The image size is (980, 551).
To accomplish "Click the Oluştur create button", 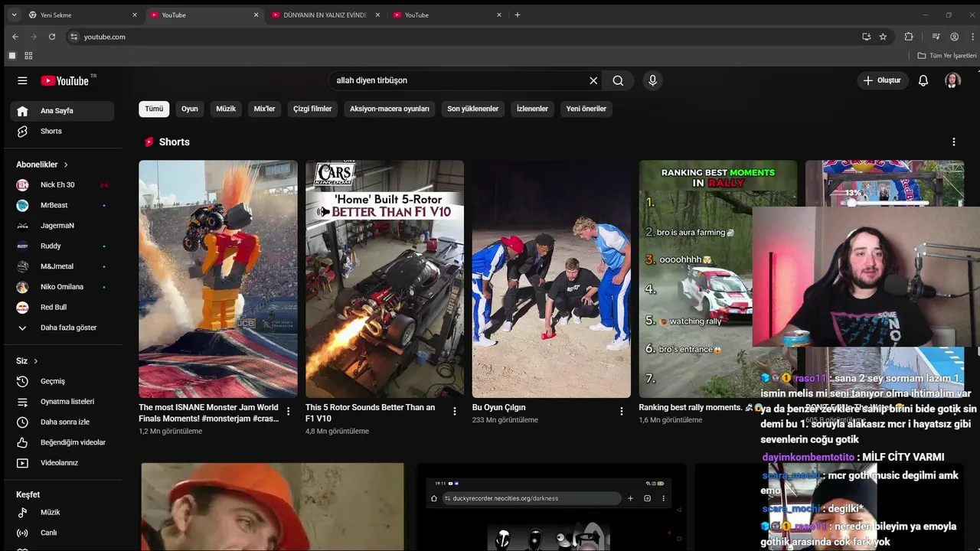I will [x=882, y=80].
